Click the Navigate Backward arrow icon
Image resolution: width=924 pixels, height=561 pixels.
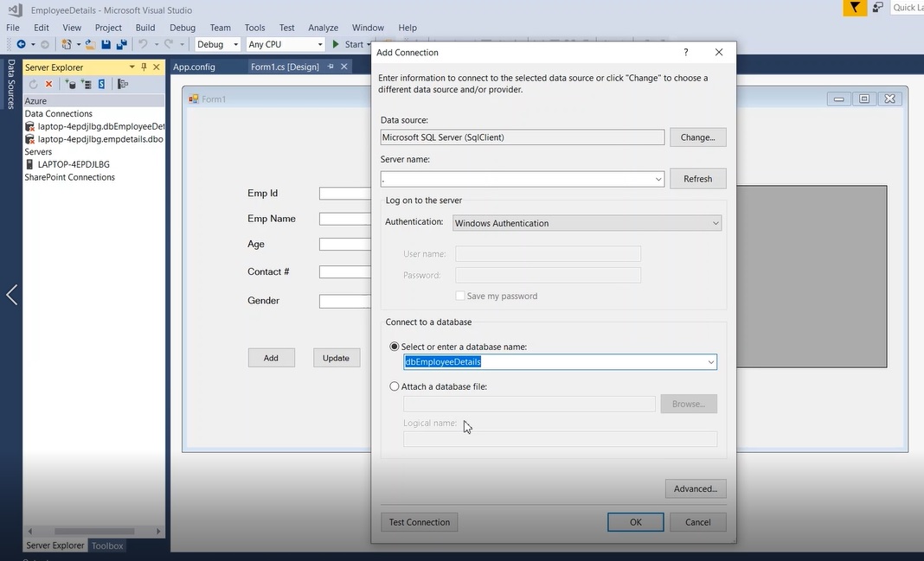pyautogui.click(x=22, y=44)
